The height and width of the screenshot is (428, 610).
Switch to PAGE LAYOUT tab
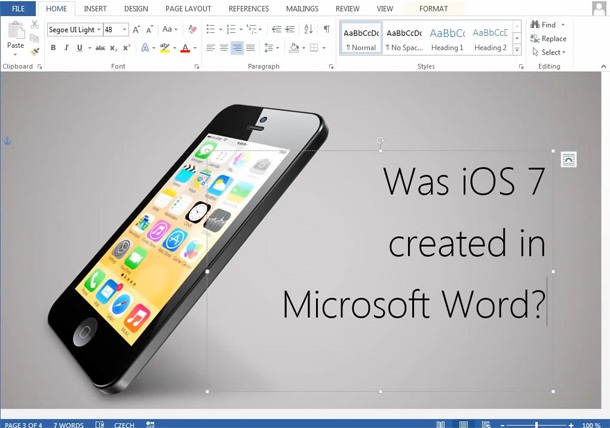pyautogui.click(x=188, y=9)
